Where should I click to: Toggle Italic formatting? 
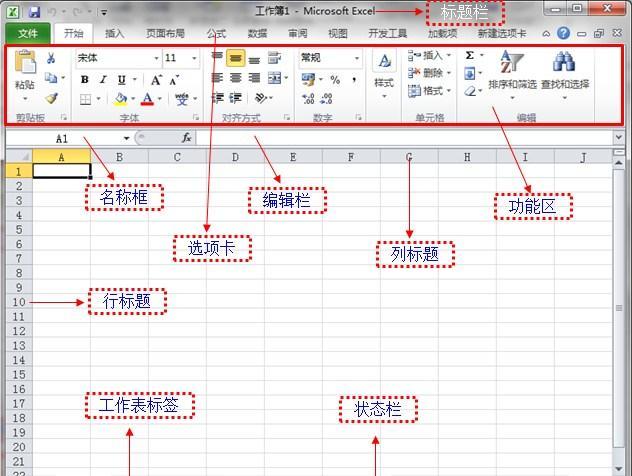click(x=102, y=80)
